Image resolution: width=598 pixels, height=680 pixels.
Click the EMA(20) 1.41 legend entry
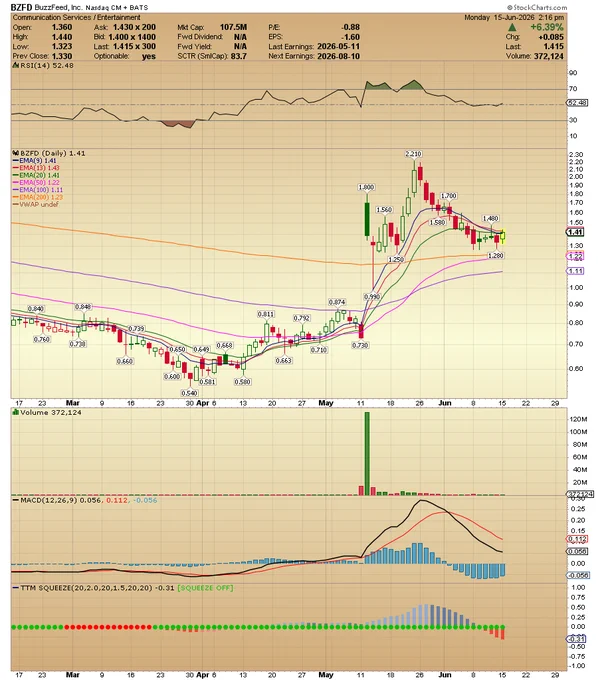(x=36, y=175)
